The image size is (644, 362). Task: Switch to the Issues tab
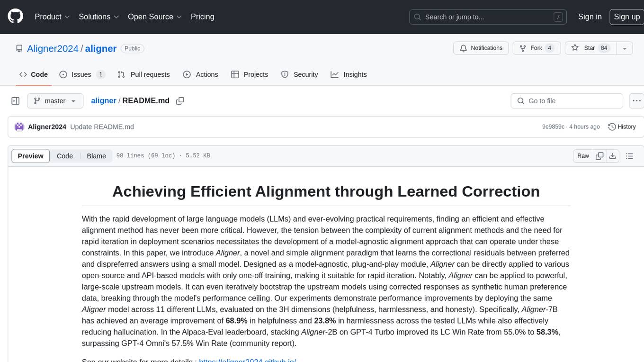click(x=82, y=74)
